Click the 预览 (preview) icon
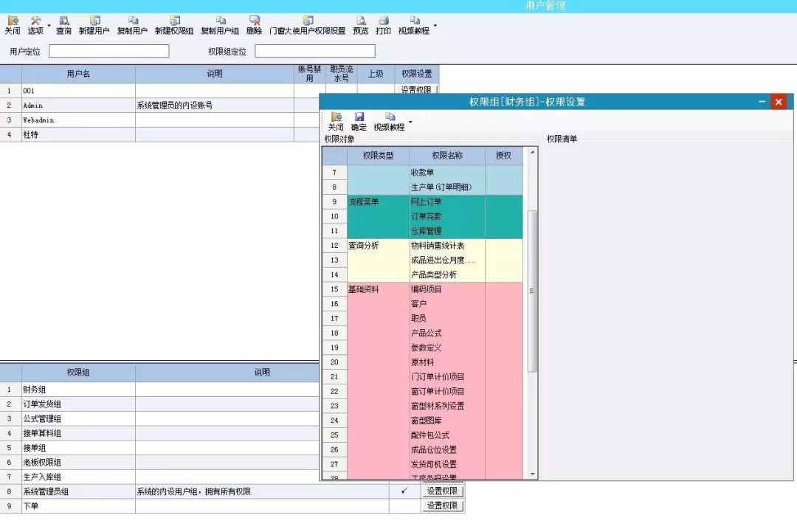The width and height of the screenshot is (797, 532). (x=361, y=26)
